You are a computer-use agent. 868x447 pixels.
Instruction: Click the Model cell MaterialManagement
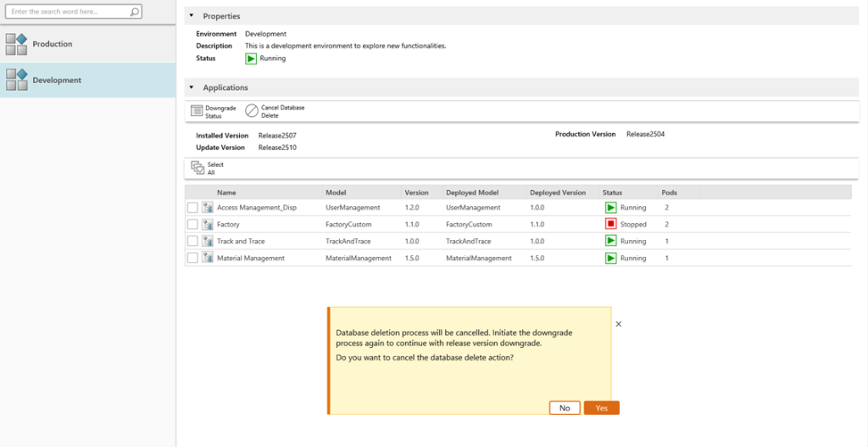click(x=359, y=258)
